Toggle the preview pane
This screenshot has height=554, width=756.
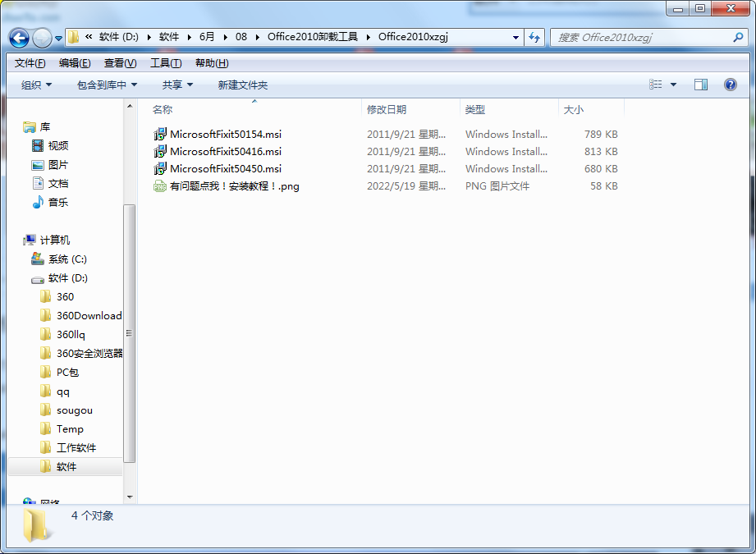coord(700,85)
